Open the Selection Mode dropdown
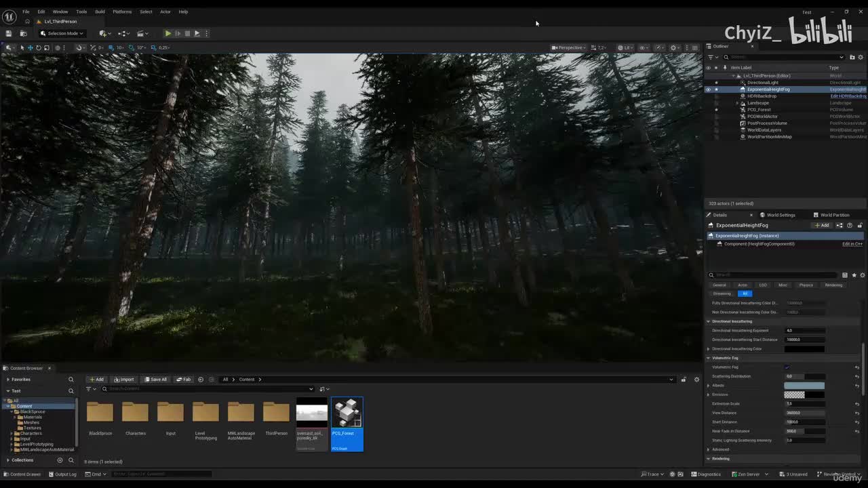The image size is (868, 488). click(62, 33)
